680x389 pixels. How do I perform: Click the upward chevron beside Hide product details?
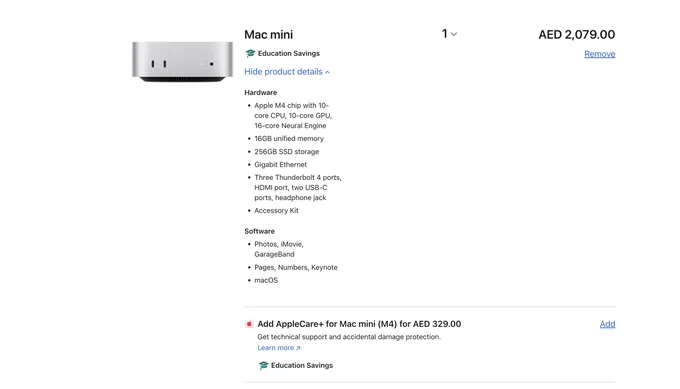tap(327, 72)
